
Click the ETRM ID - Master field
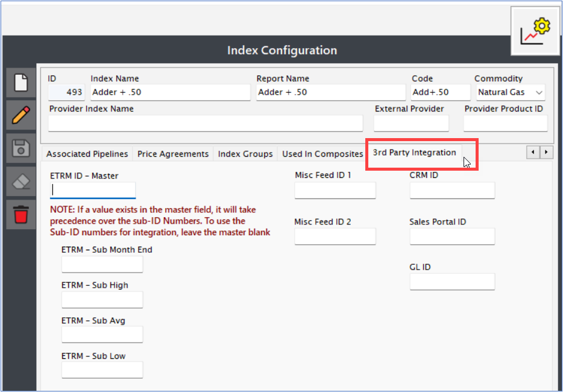click(x=93, y=190)
